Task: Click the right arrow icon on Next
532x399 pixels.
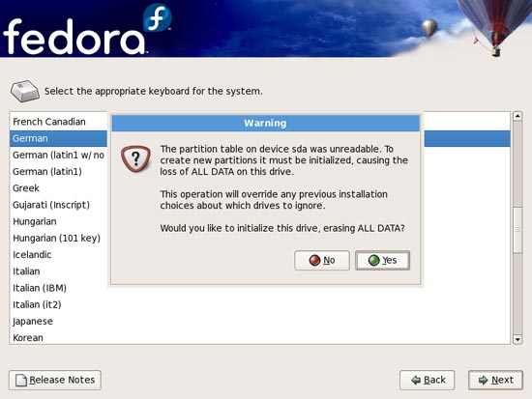Action: [483, 380]
